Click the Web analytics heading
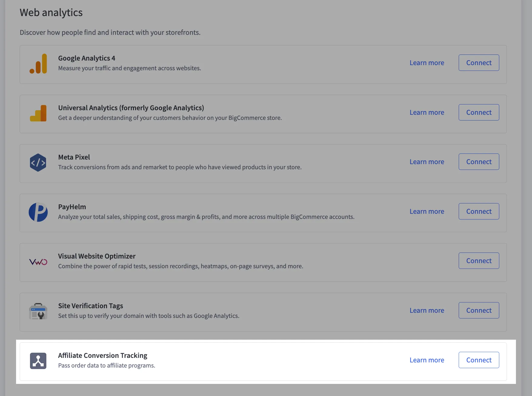 pyautogui.click(x=51, y=12)
